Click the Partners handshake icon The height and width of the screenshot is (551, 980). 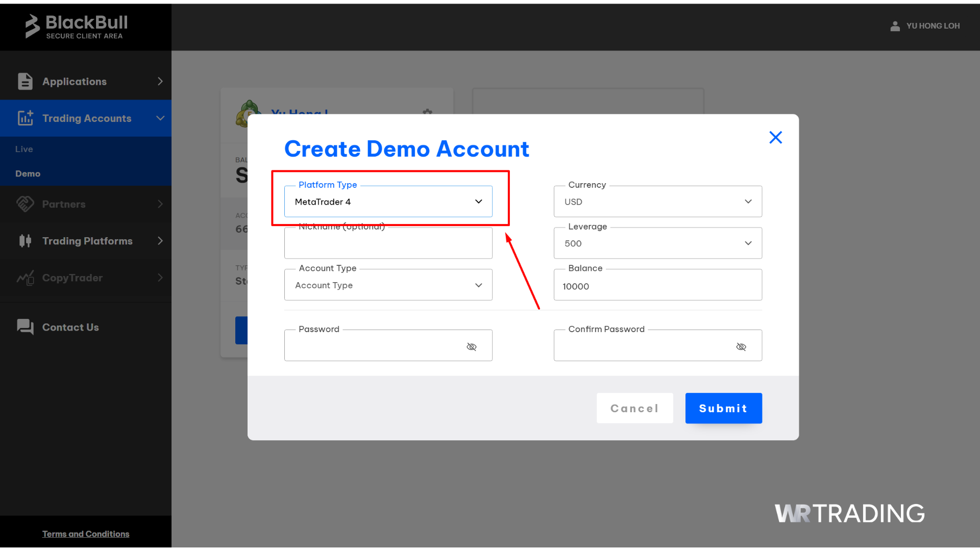point(25,204)
